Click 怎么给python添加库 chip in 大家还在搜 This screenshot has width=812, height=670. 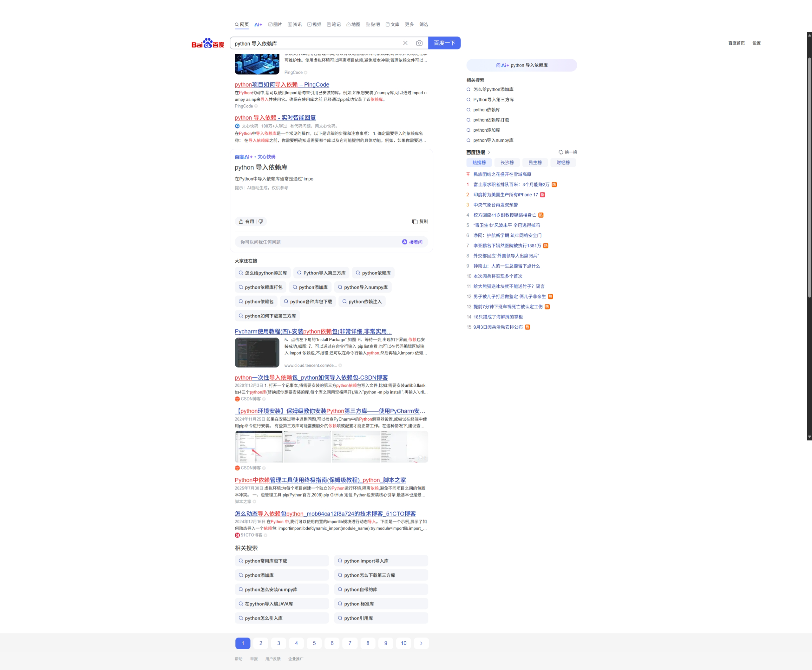point(263,273)
